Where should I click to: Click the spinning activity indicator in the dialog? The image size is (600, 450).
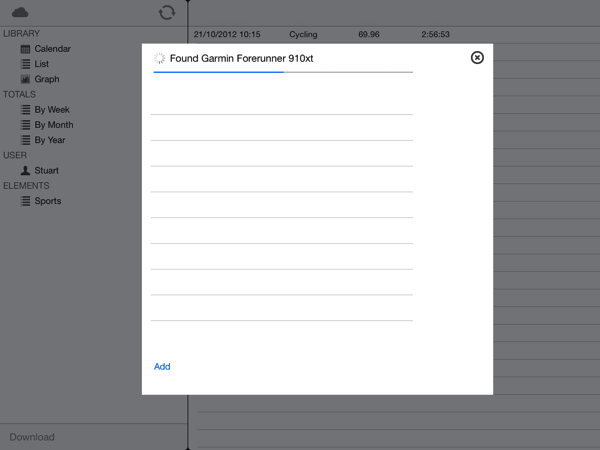point(159,58)
